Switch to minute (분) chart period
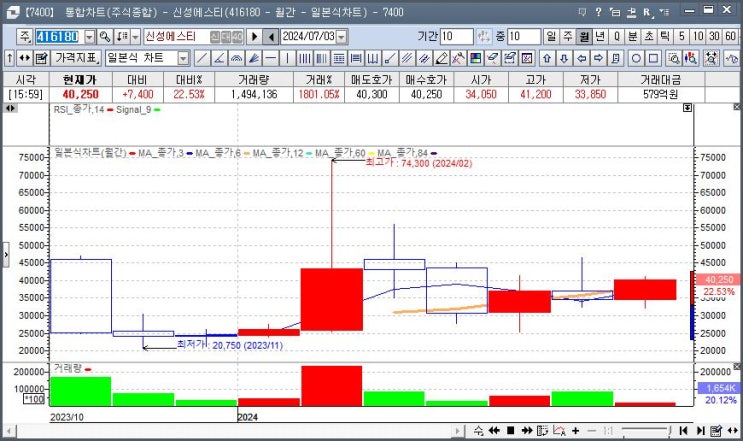 633,36
